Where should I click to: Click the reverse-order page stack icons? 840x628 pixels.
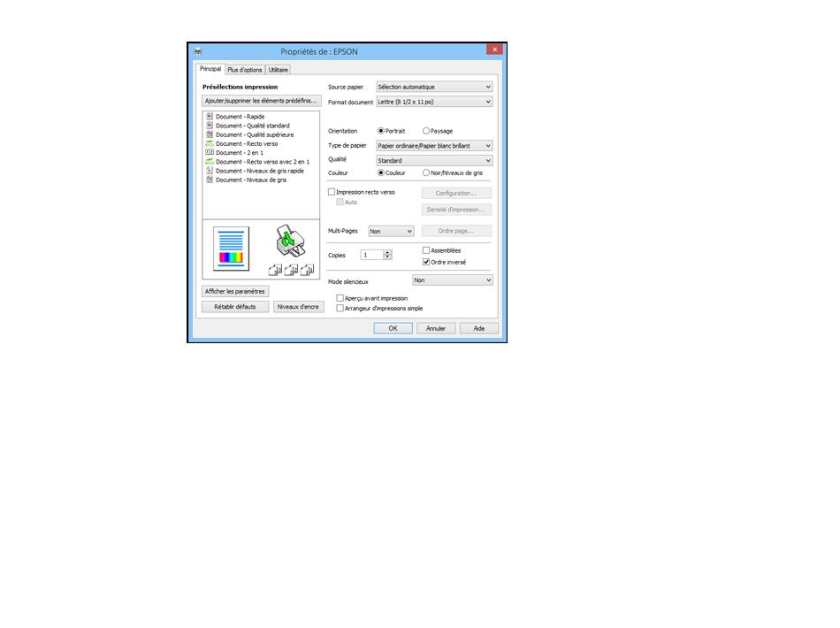291,270
